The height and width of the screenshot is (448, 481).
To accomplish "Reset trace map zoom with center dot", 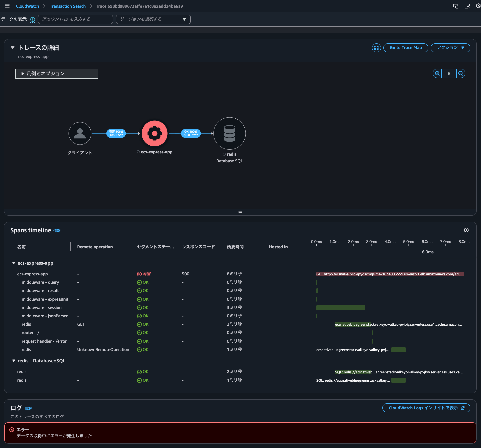I will pos(449,73).
